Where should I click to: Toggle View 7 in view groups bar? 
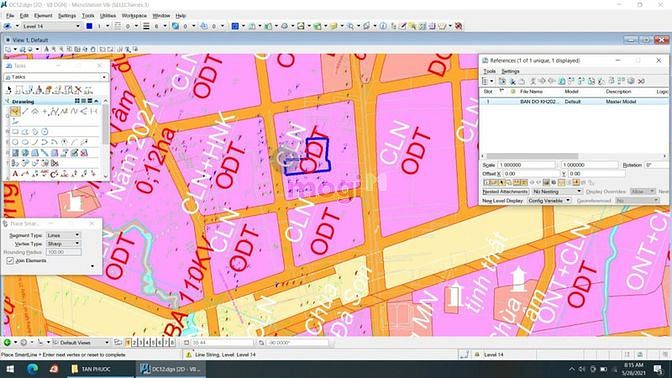166,342
